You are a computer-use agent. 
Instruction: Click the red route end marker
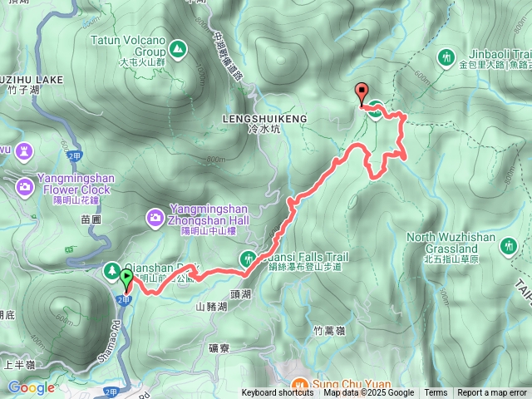click(362, 94)
